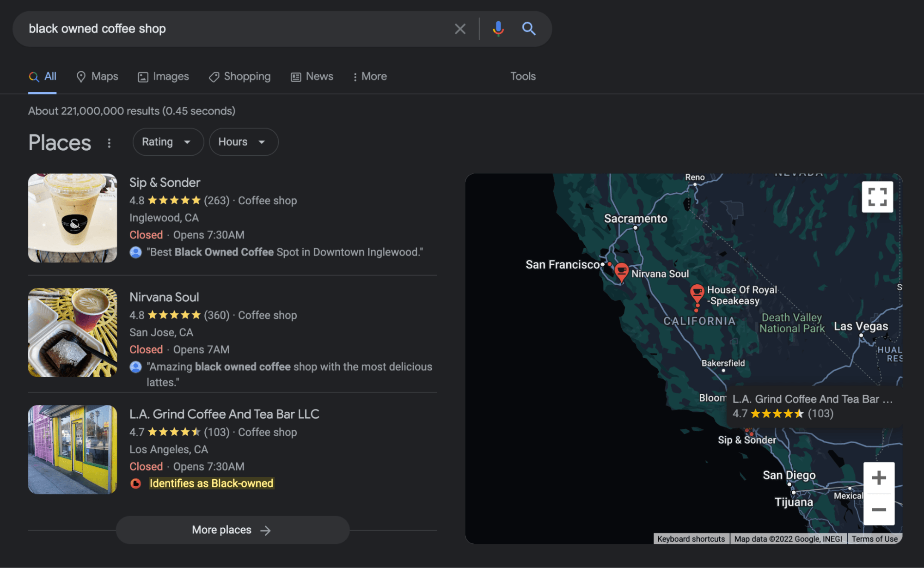The width and height of the screenshot is (924, 568).
Task: Click L.A. Grind storefront thumbnail
Action: click(73, 449)
